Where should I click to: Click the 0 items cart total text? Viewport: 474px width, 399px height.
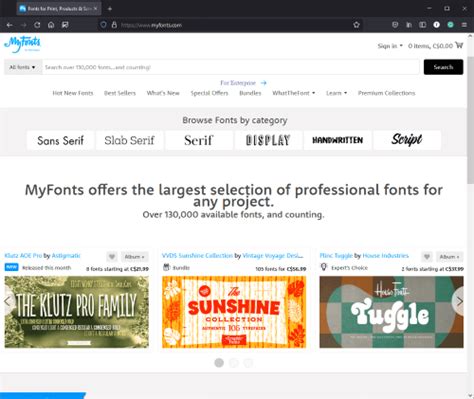tap(430, 46)
